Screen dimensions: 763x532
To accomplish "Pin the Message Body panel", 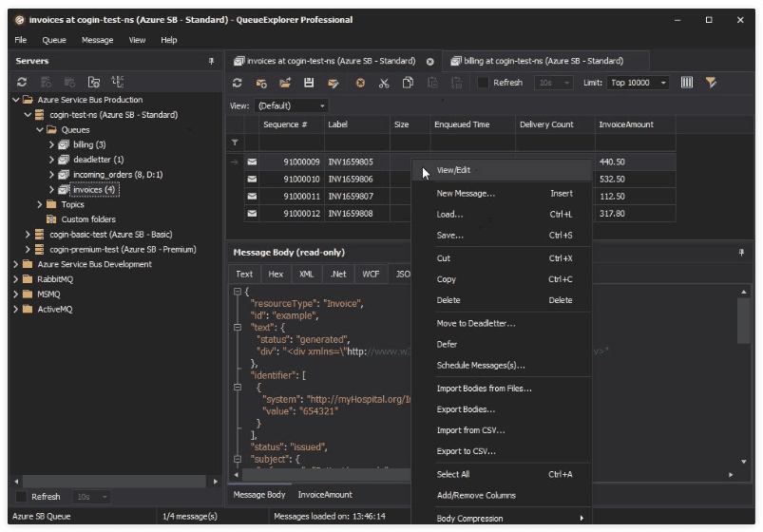I will click(741, 252).
